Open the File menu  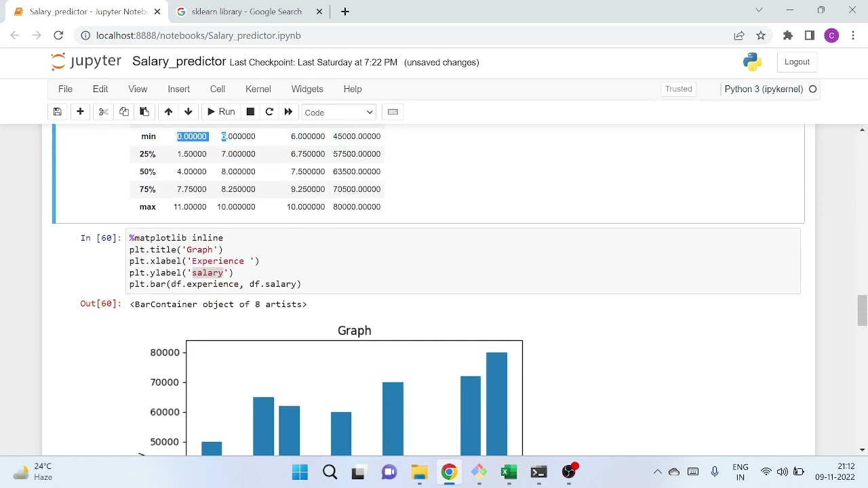click(x=65, y=89)
